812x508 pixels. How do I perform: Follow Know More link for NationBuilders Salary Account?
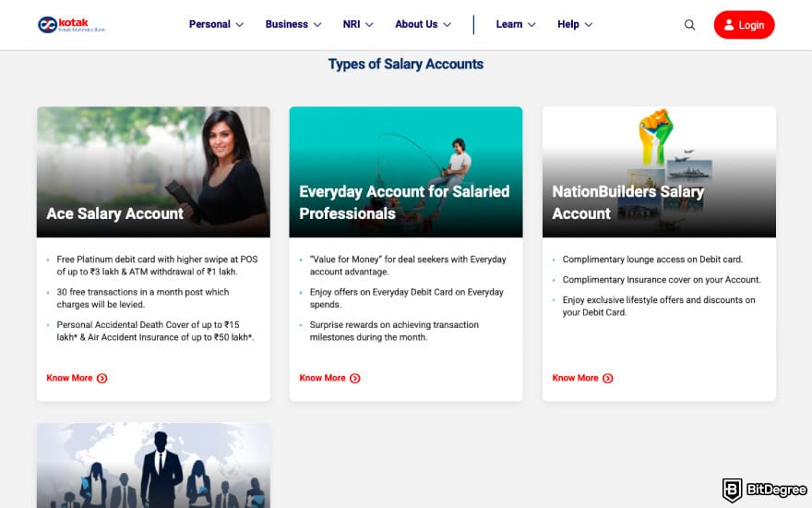tap(582, 379)
